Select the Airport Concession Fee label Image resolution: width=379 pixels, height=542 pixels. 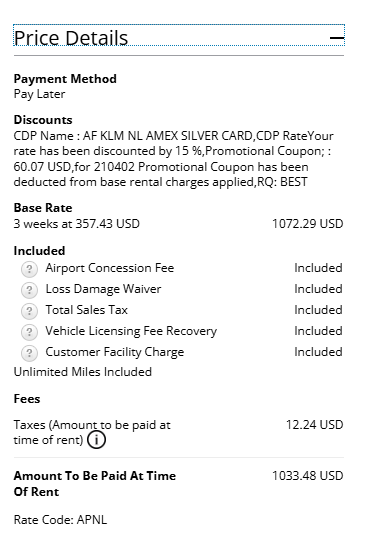tap(110, 268)
